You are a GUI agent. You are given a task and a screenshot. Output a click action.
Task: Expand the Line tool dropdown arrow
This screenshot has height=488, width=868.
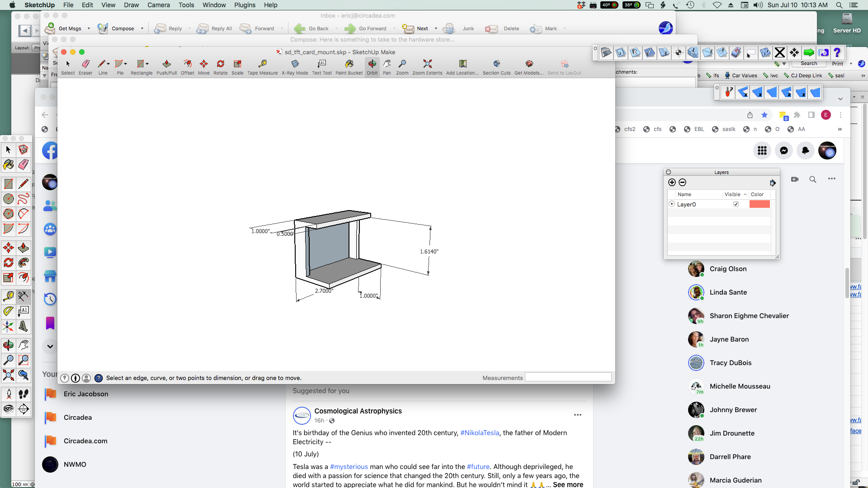tap(108, 64)
